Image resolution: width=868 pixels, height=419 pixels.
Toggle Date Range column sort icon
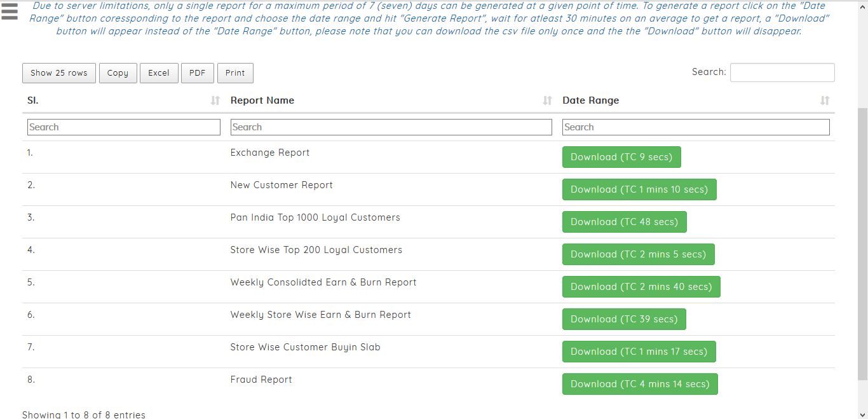click(x=824, y=100)
